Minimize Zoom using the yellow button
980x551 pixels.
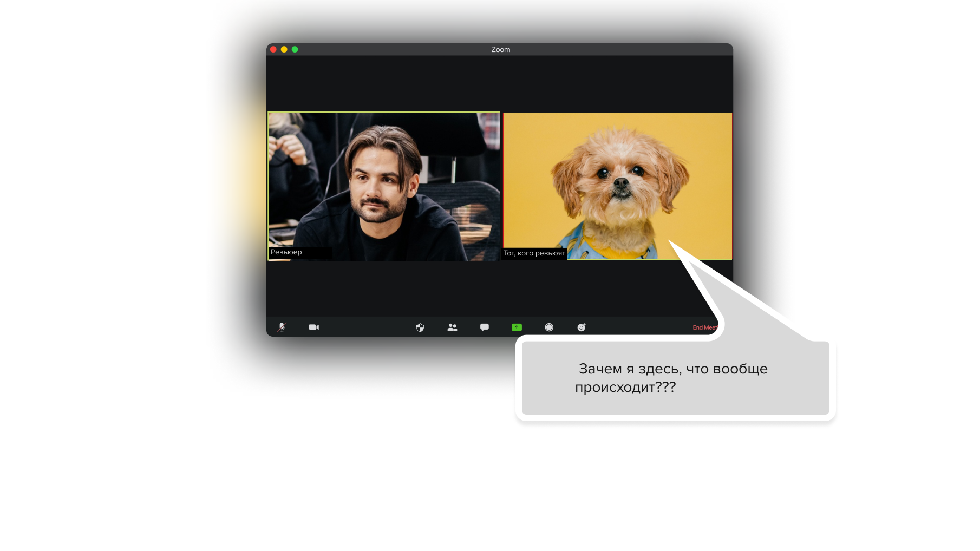(284, 50)
